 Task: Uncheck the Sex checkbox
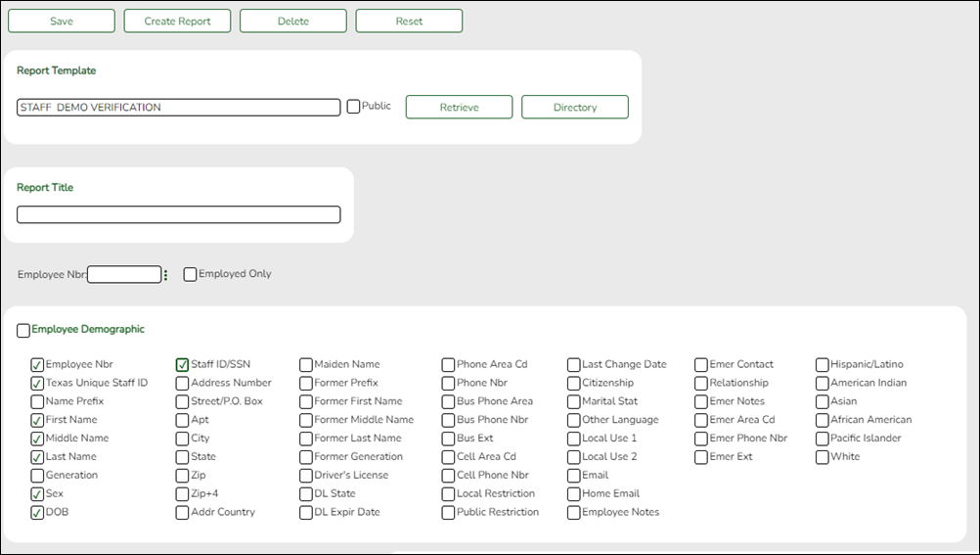click(x=37, y=493)
